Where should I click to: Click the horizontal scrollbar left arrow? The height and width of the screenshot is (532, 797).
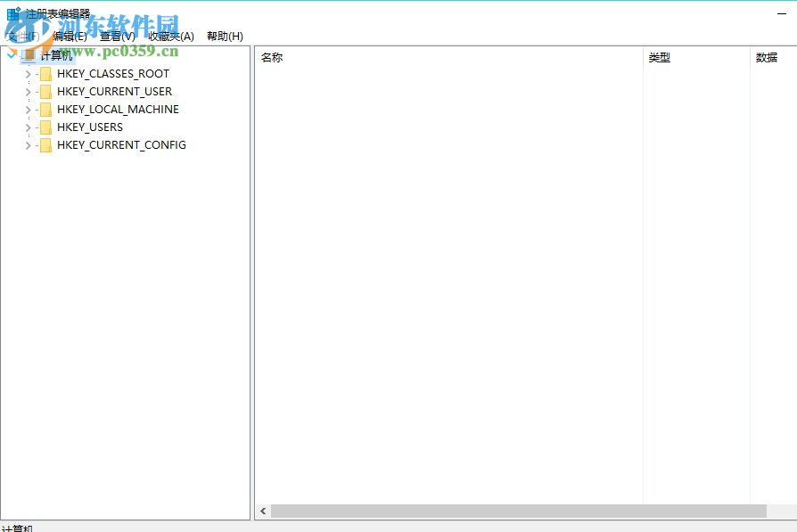click(263, 512)
